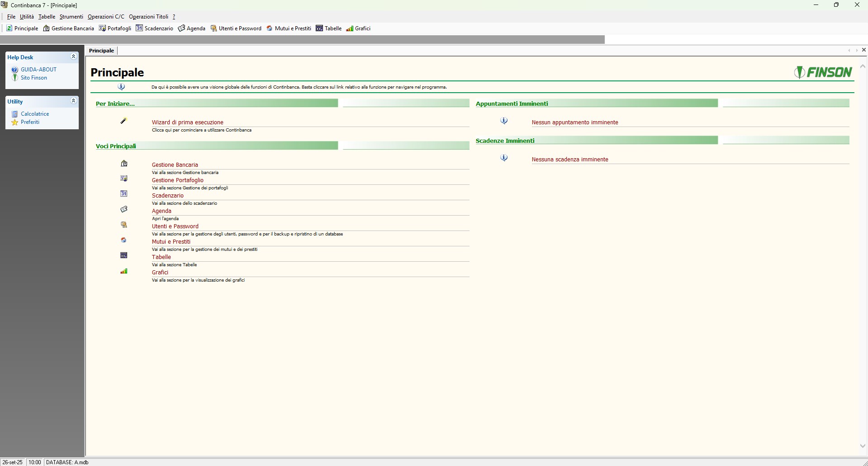
Task: Follow the Gestione Portafoglio link
Action: coord(178,180)
